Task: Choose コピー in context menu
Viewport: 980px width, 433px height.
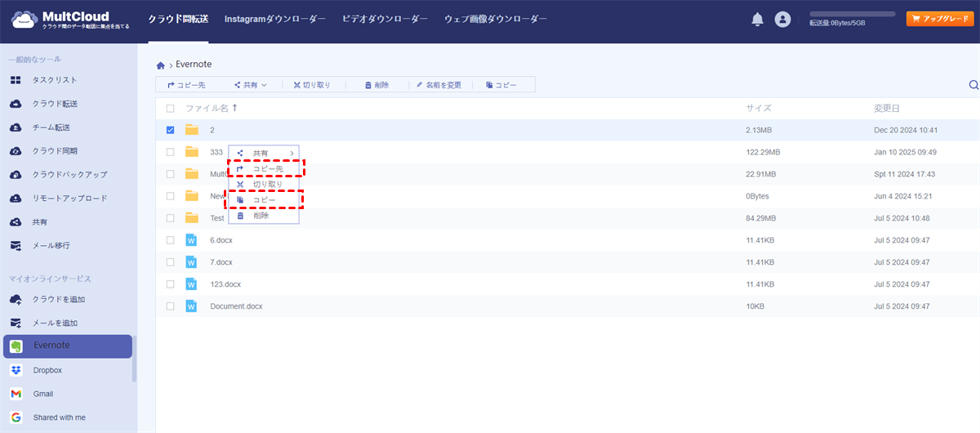Action: point(264,200)
